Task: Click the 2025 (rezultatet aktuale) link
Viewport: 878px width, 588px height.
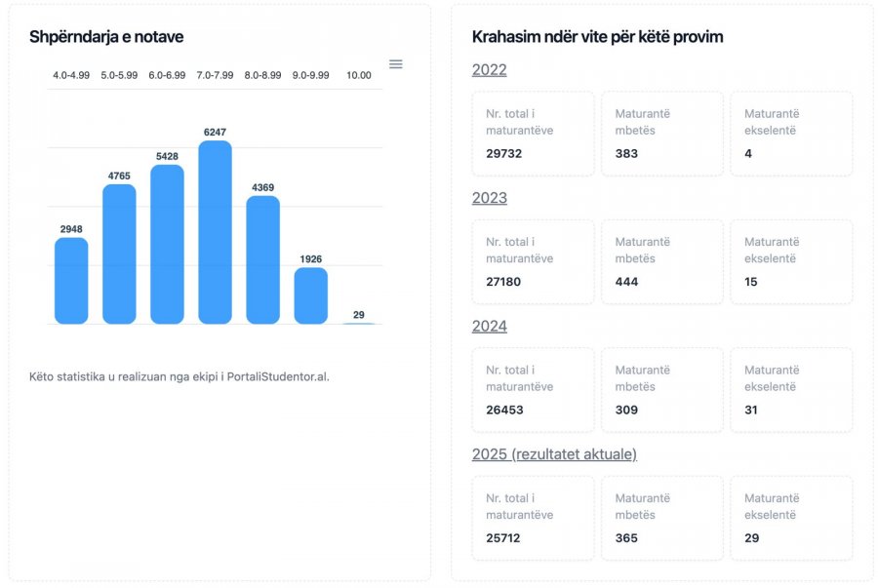Action: click(x=554, y=454)
